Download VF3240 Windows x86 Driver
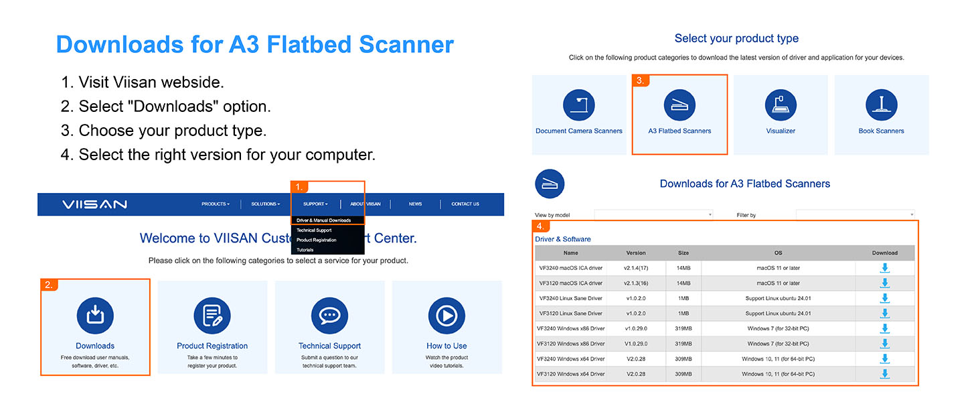Image resolution: width=980 pixels, height=402 pixels. point(885,328)
